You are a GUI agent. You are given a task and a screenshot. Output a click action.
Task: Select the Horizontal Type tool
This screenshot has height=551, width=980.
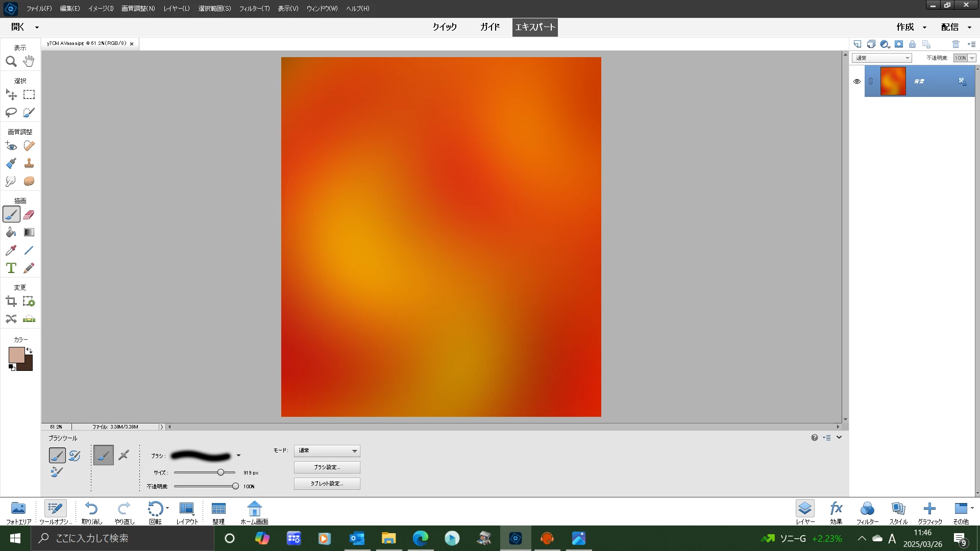click(x=11, y=268)
